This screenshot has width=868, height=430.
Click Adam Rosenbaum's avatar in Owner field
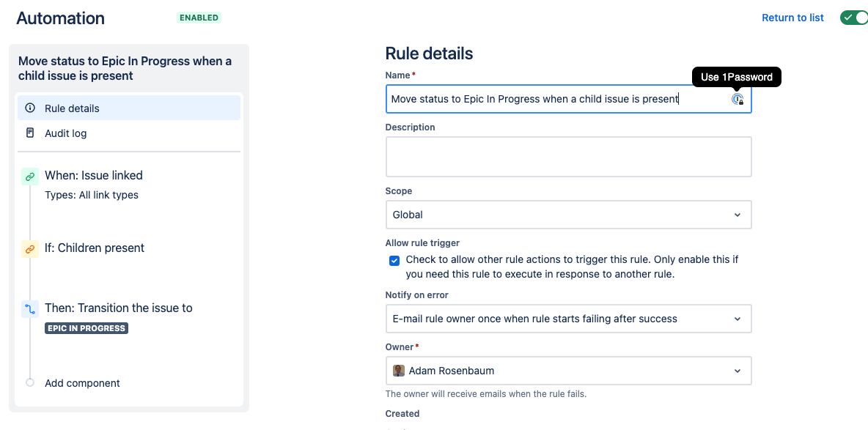point(399,371)
